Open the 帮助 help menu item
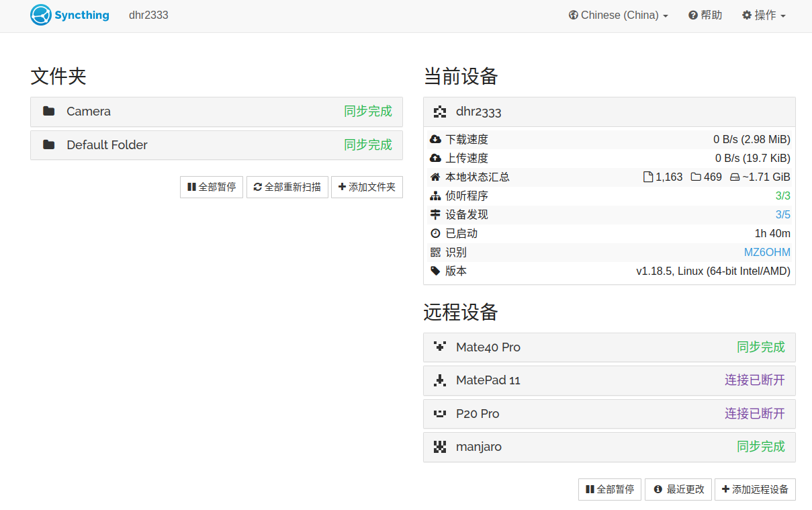Image resolution: width=812 pixels, height=510 pixels. pos(705,15)
